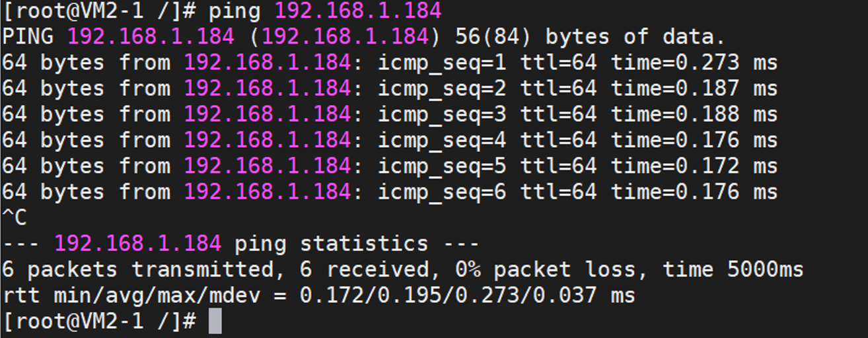Click the icmp_seq=2 output line
868x338 pixels.
coord(390,89)
